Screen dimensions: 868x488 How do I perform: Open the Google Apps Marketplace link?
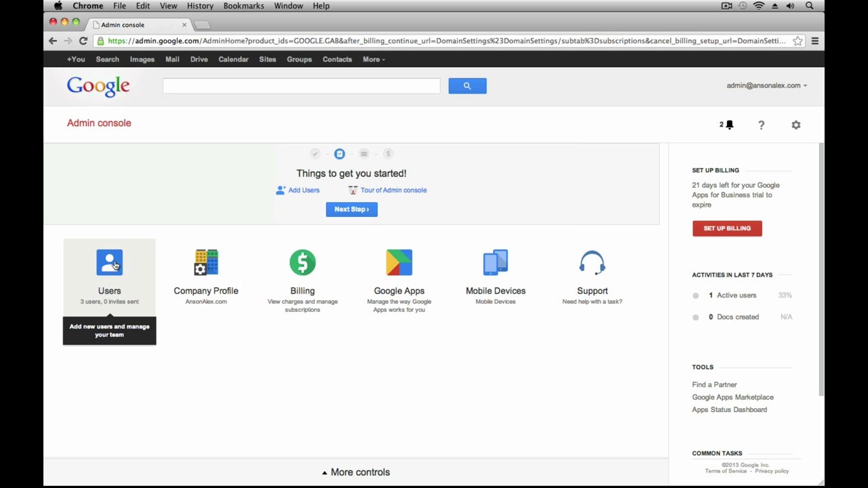tap(732, 397)
